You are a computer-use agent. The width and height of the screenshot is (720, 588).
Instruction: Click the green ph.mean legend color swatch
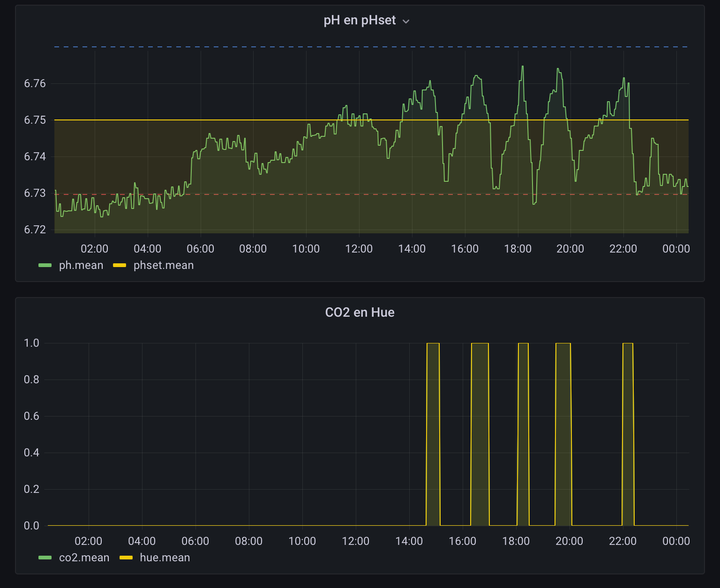45,266
